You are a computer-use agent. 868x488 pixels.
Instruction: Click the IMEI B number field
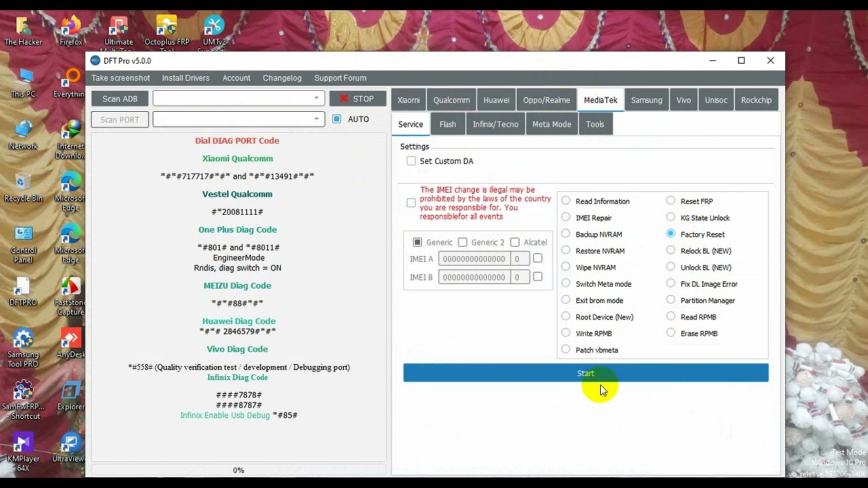(x=473, y=277)
